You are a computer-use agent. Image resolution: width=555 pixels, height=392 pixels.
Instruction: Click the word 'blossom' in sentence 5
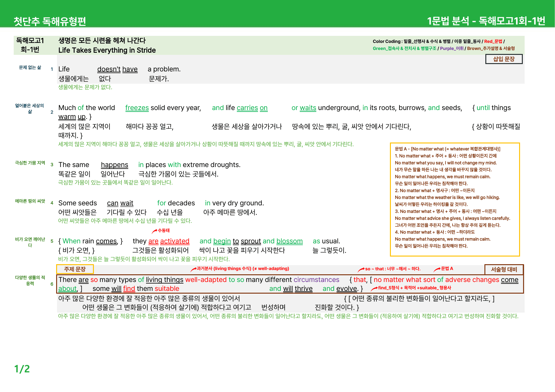tap(290, 241)
